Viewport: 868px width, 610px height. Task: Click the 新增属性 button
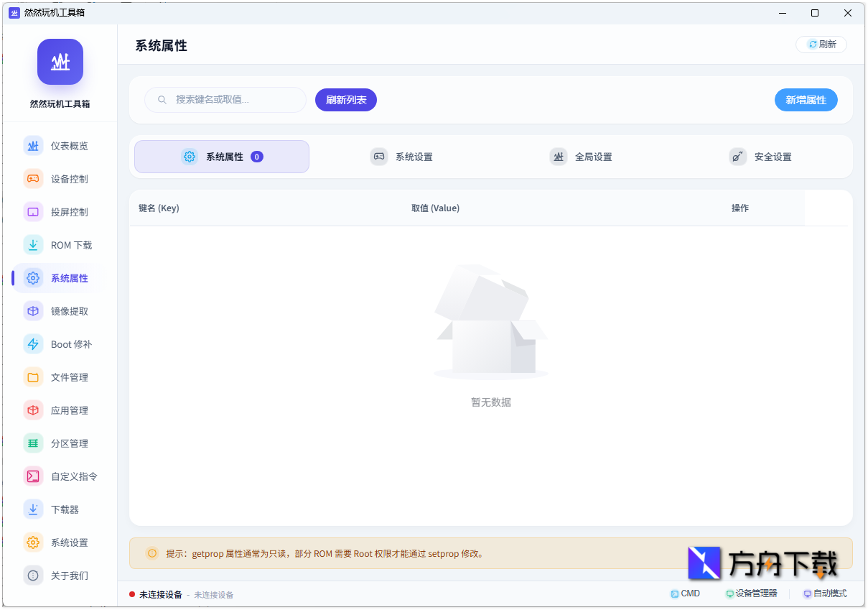pos(806,100)
